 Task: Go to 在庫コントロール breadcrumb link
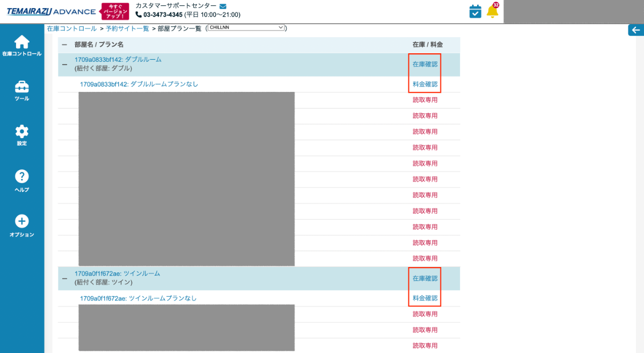click(x=71, y=28)
